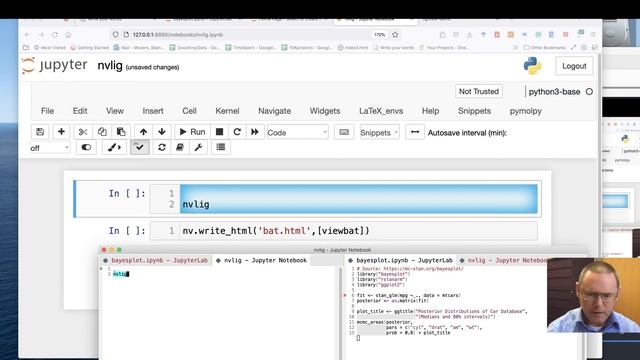Click the browser reload button
The width and height of the screenshot is (640, 360).
[55, 35]
